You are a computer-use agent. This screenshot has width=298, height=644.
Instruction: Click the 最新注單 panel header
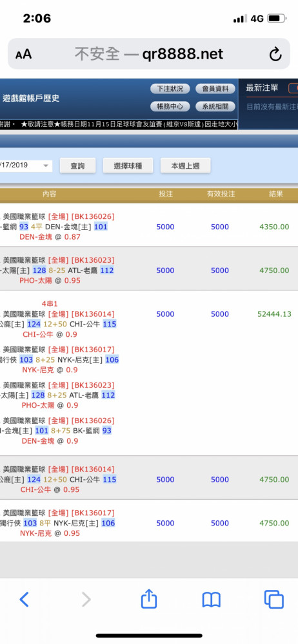[262, 88]
